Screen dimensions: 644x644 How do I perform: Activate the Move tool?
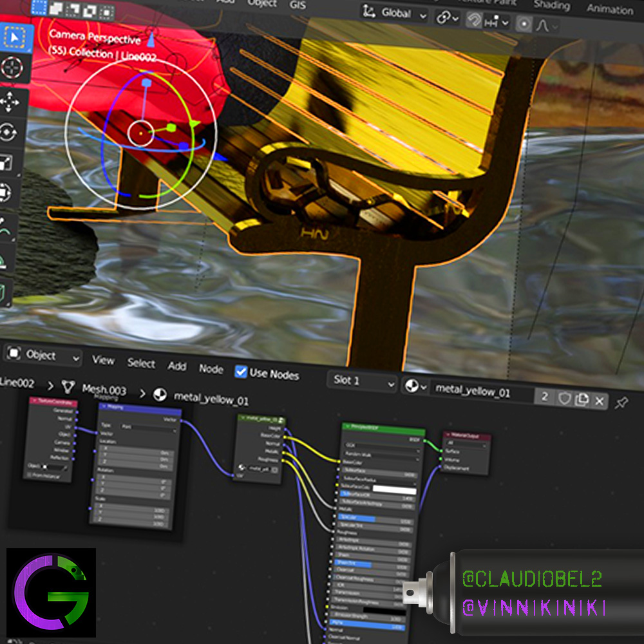click(x=10, y=101)
